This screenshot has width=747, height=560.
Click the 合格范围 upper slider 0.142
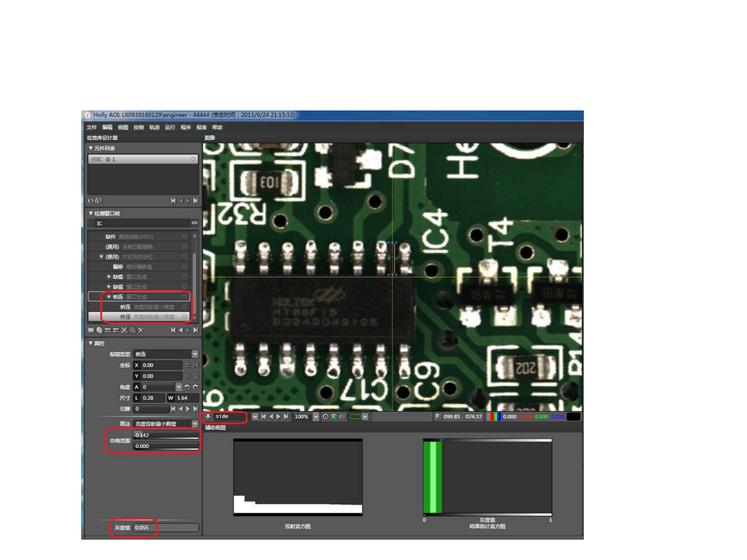[166, 435]
